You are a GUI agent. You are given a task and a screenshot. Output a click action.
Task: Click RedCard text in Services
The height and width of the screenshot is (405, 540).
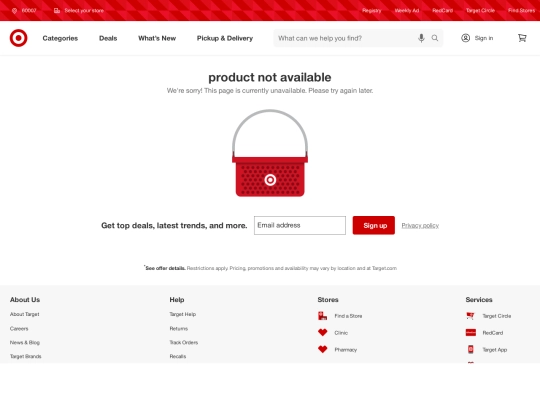tap(492, 333)
